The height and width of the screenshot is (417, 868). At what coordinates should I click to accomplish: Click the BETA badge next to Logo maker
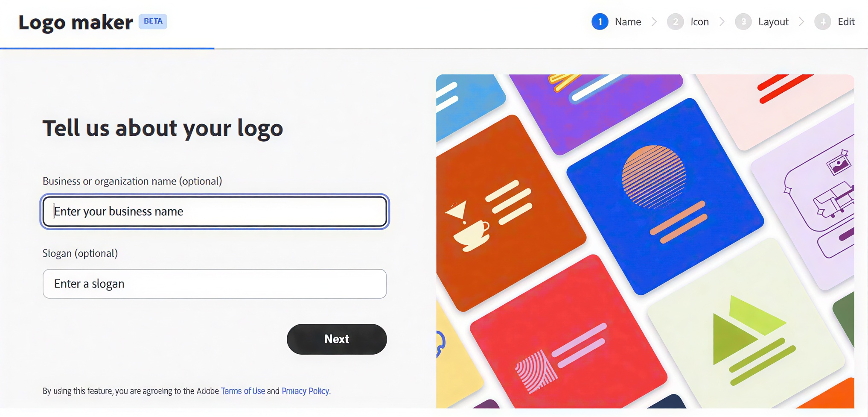tap(153, 21)
